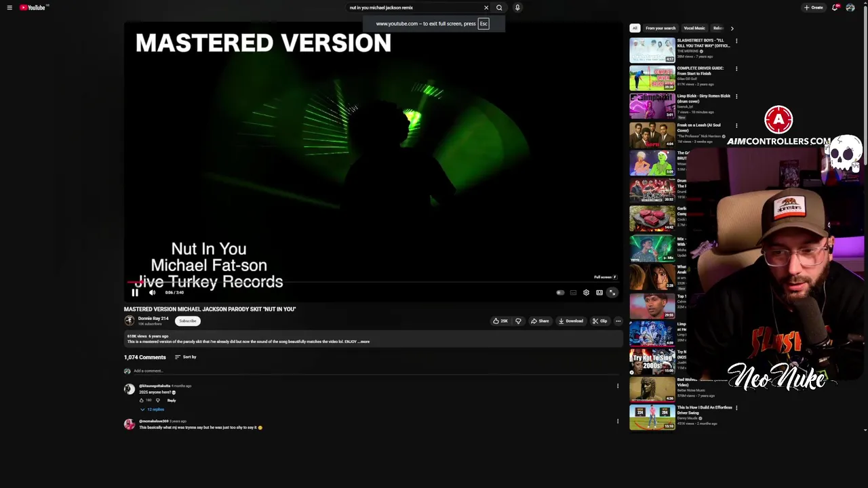Select the chip after Vocal Music
Image resolution: width=868 pixels, height=488 pixels.
point(717,28)
